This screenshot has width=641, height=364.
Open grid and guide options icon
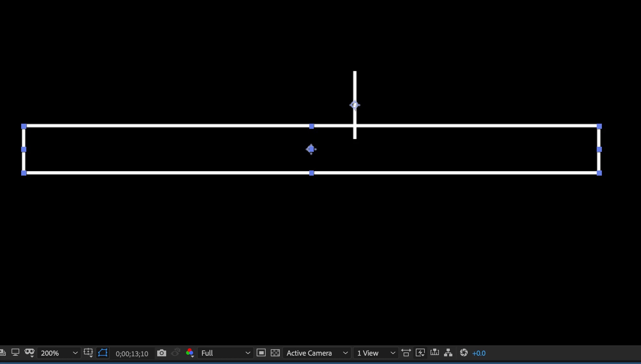click(88, 353)
